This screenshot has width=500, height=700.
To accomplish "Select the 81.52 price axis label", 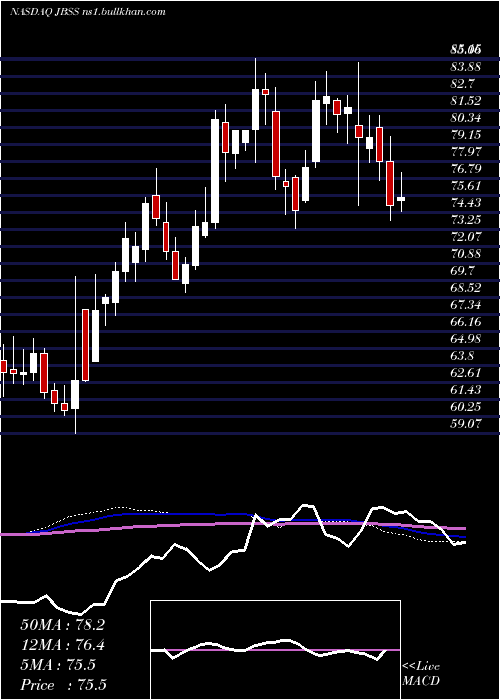I will pyautogui.click(x=466, y=101).
